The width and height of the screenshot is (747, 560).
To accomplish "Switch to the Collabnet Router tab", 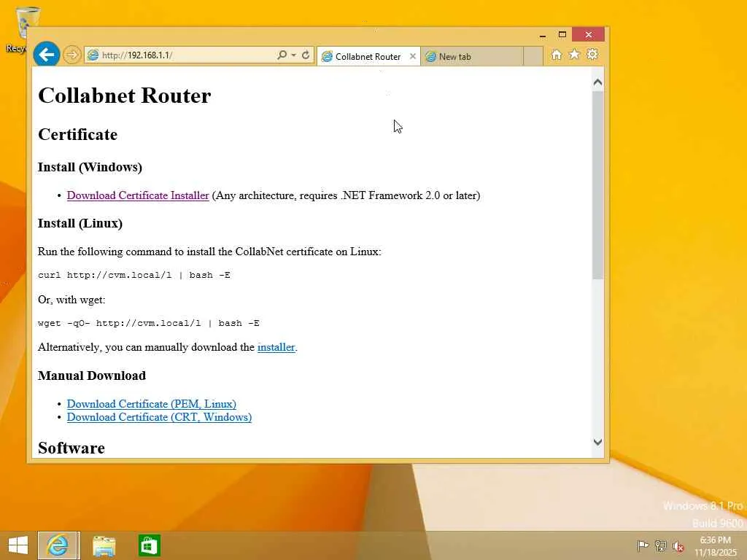I will 363,57.
